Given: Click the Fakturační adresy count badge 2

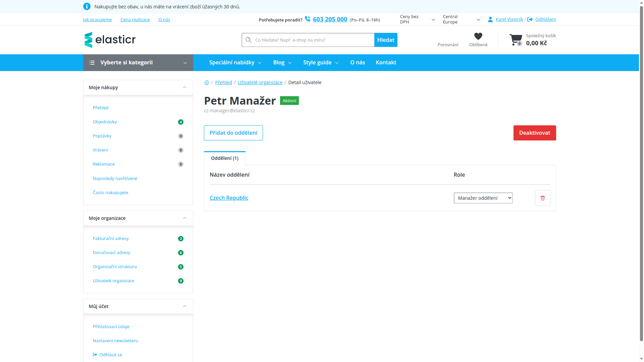Looking at the screenshot, I should [x=181, y=239].
